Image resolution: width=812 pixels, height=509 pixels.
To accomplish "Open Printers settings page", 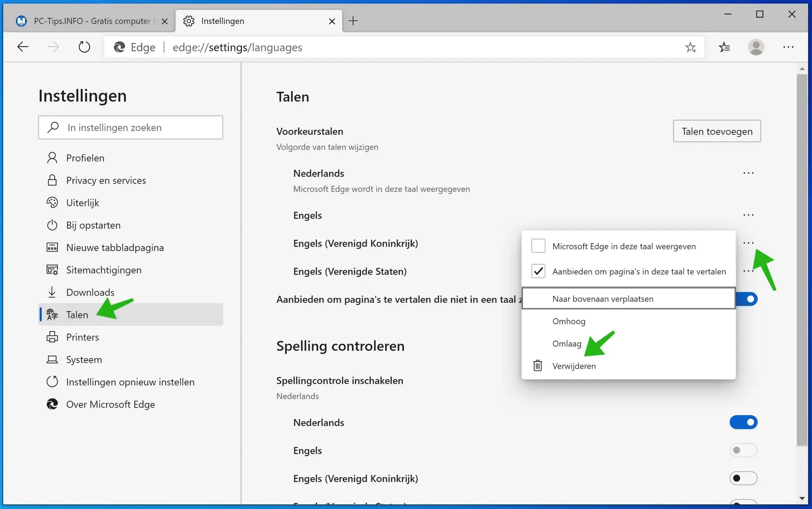I will 131,337.
